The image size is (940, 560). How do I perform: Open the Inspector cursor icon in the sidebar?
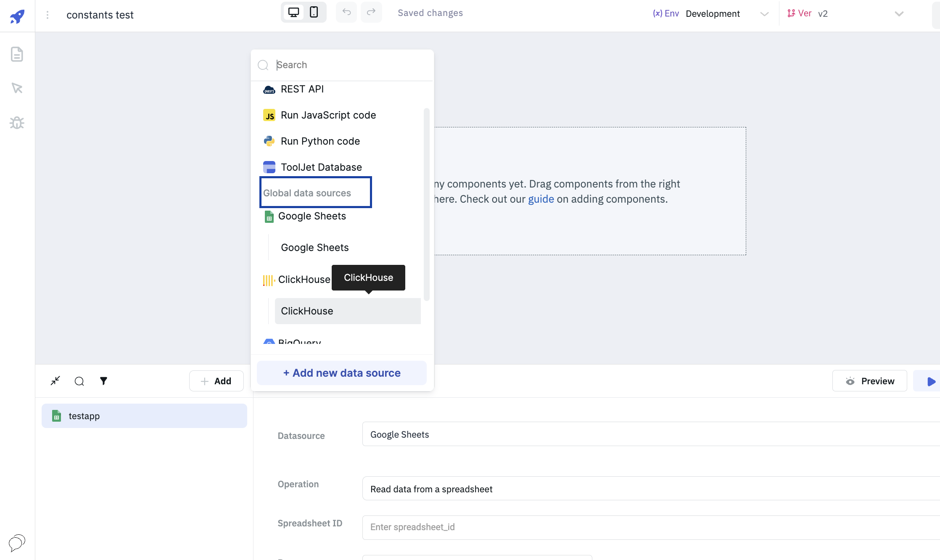[17, 88]
